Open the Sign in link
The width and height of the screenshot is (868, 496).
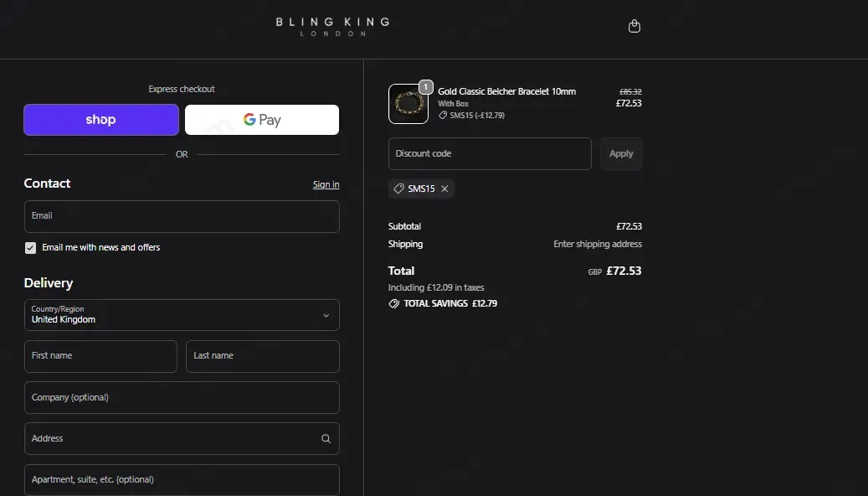pos(326,184)
